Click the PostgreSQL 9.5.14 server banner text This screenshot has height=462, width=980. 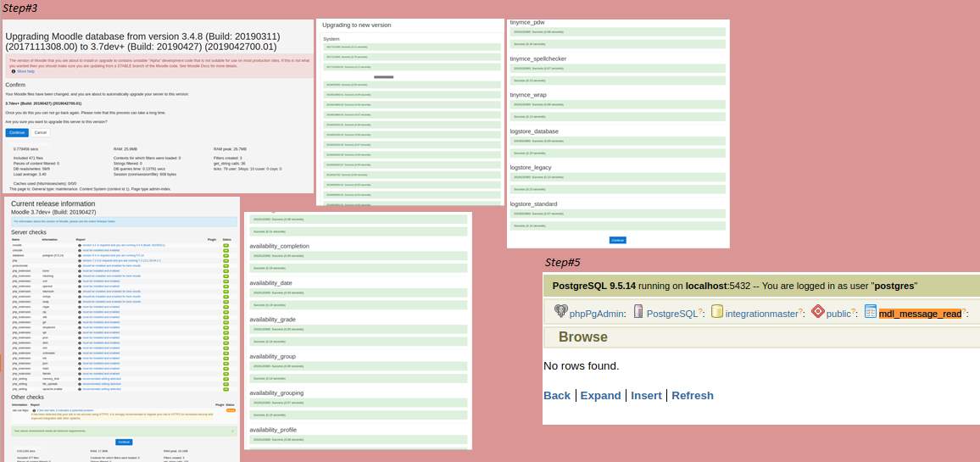pyautogui.click(x=735, y=286)
